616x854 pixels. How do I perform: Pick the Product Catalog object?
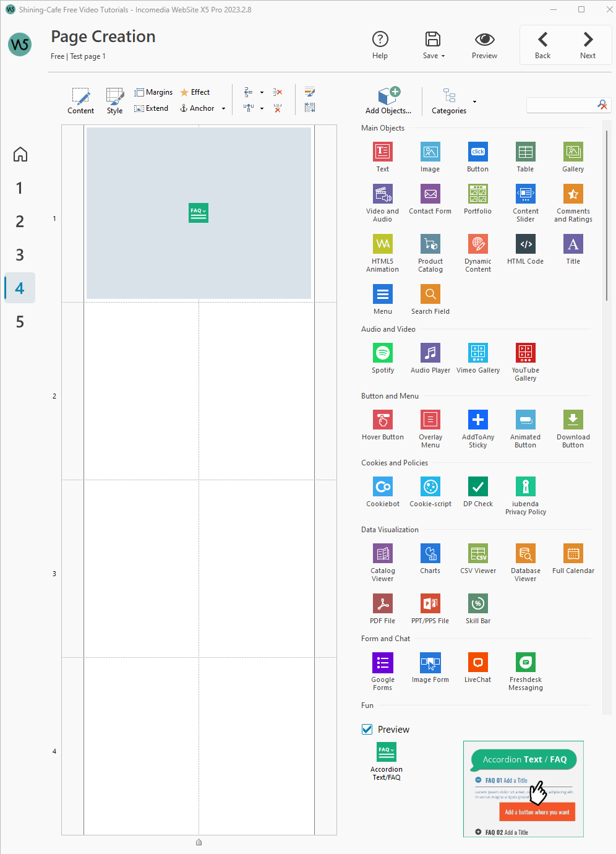pyautogui.click(x=430, y=244)
